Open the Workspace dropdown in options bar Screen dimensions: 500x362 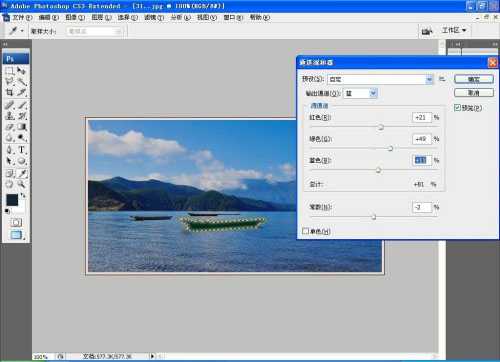click(x=454, y=30)
